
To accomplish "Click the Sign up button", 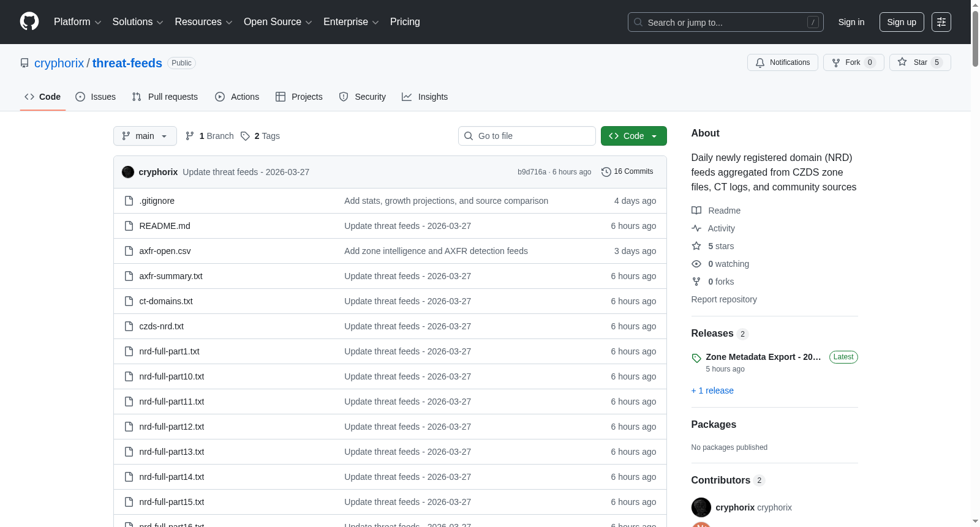I will pyautogui.click(x=902, y=22).
